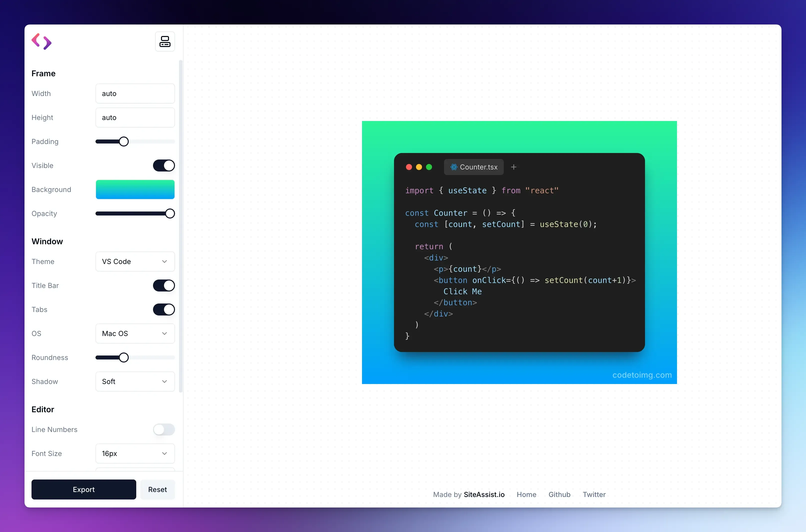The height and width of the screenshot is (532, 806).
Task: Click the codetoimg.com watermark
Action: tap(642, 375)
